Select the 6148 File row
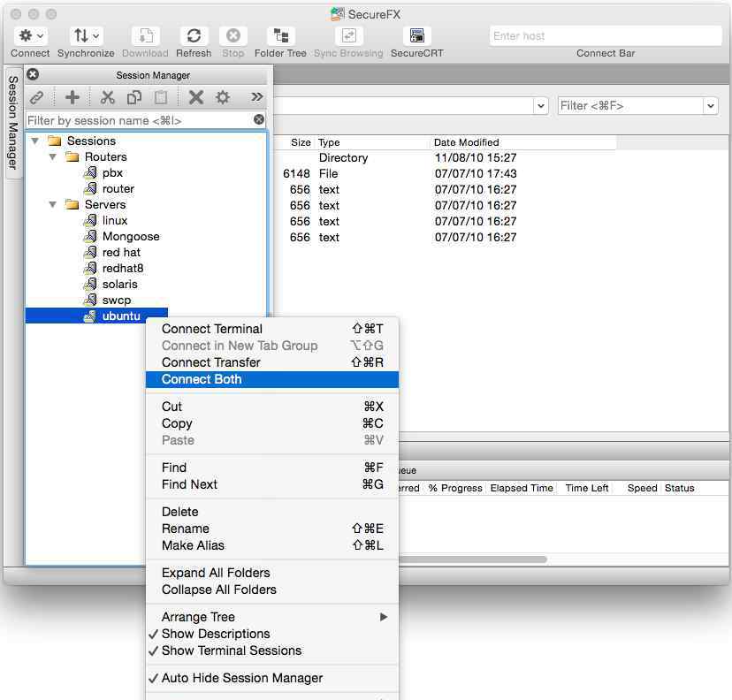This screenshot has width=732, height=700. coord(446,173)
